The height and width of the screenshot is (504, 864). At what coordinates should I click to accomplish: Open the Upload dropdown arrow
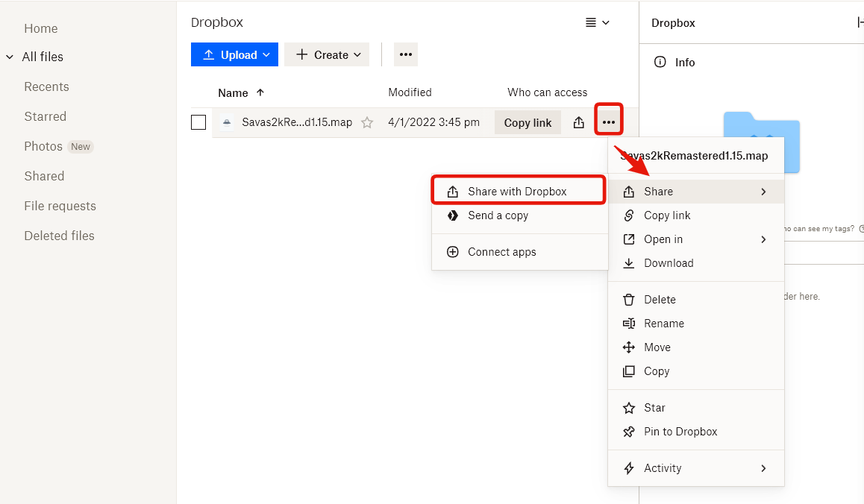(x=266, y=55)
